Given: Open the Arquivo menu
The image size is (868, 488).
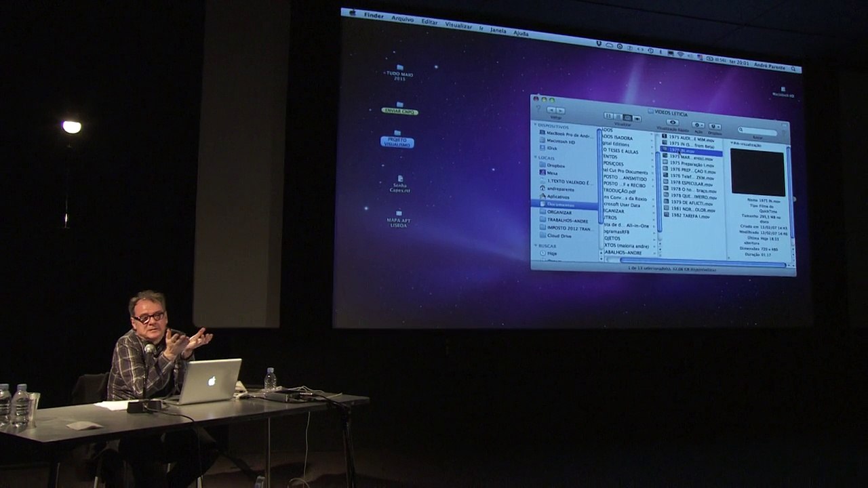Looking at the screenshot, I should click(x=402, y=18).
